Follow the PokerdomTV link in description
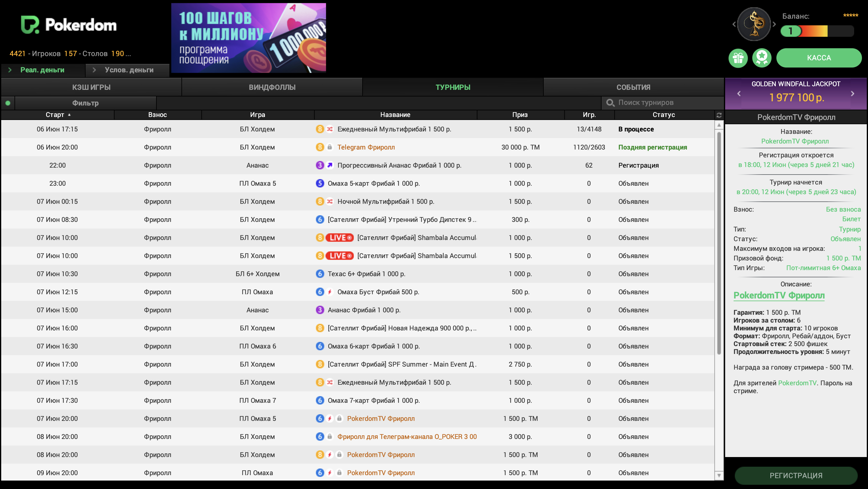Image resolution: width=868 pixels, height=489 pixels. 797,383
